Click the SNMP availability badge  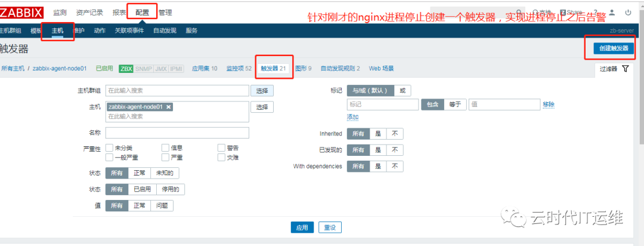coord(143,69)
